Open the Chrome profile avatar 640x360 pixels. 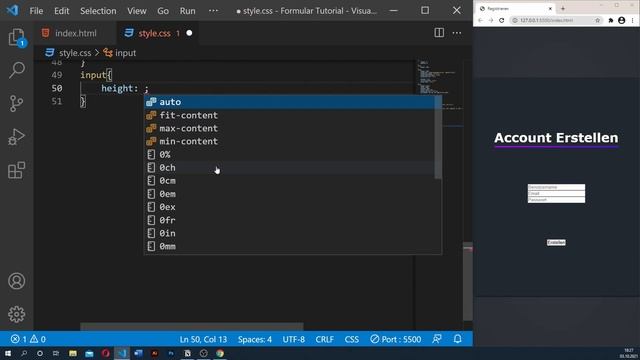coord(622,20)
